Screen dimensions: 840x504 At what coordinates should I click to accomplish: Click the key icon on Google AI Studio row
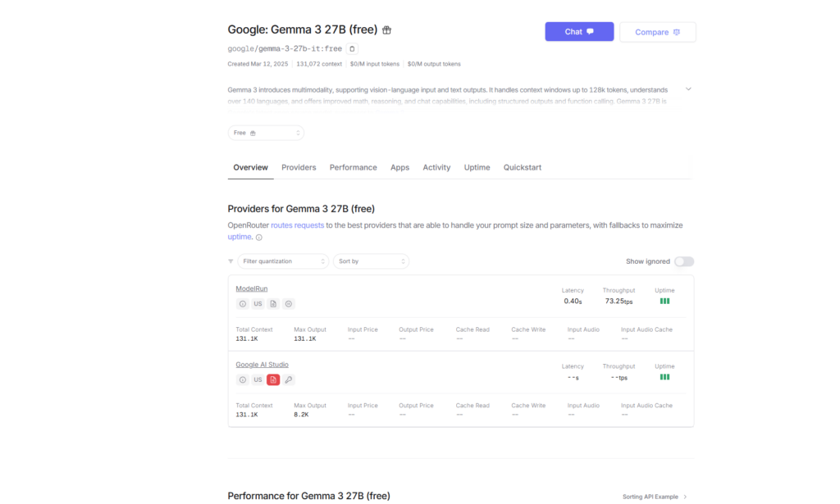(x=289, y=379)
